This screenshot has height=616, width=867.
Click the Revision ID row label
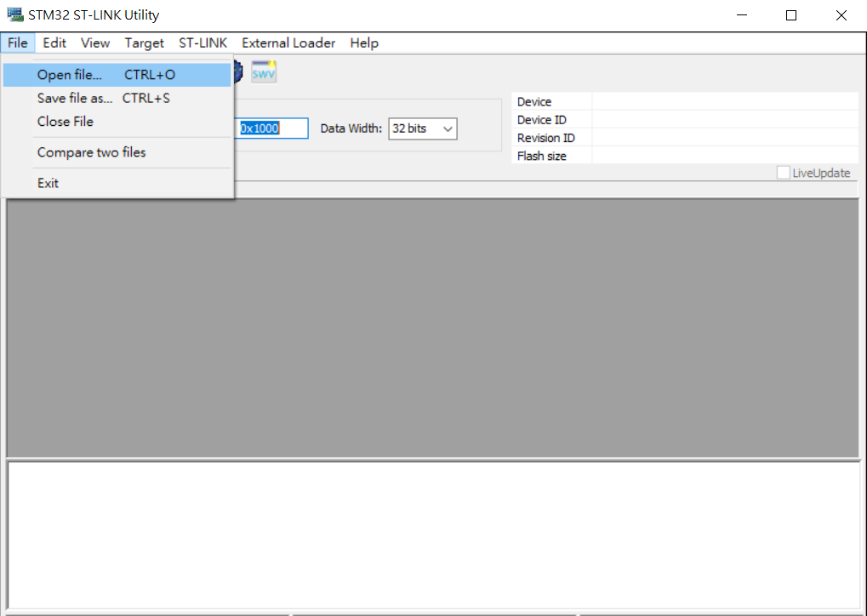click(545, 138)
